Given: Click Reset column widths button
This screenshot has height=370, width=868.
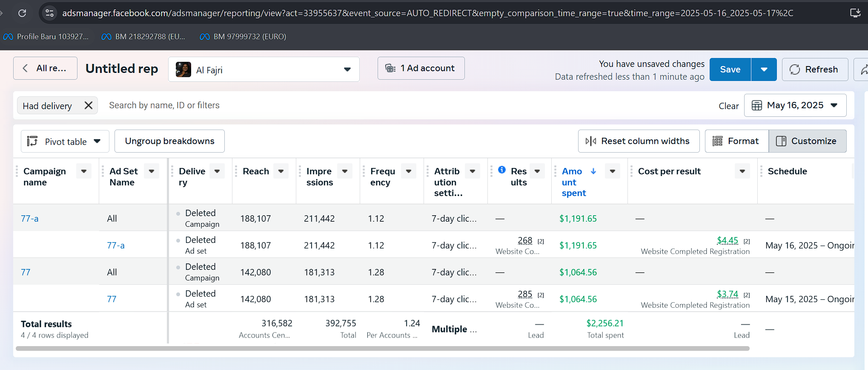Looking at the screenshot, I should [639, 141].
